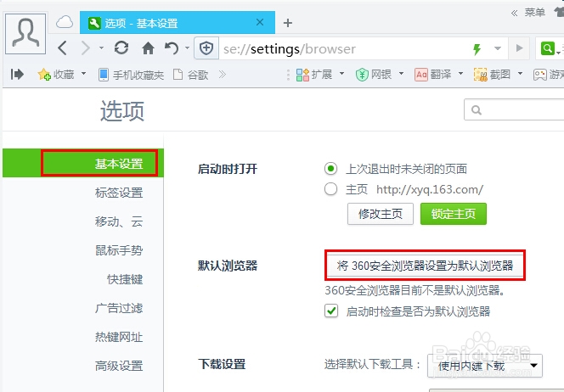Click the 游戏 games icon
This screenshot has height=392, width=564.
(x=540, y=75)
